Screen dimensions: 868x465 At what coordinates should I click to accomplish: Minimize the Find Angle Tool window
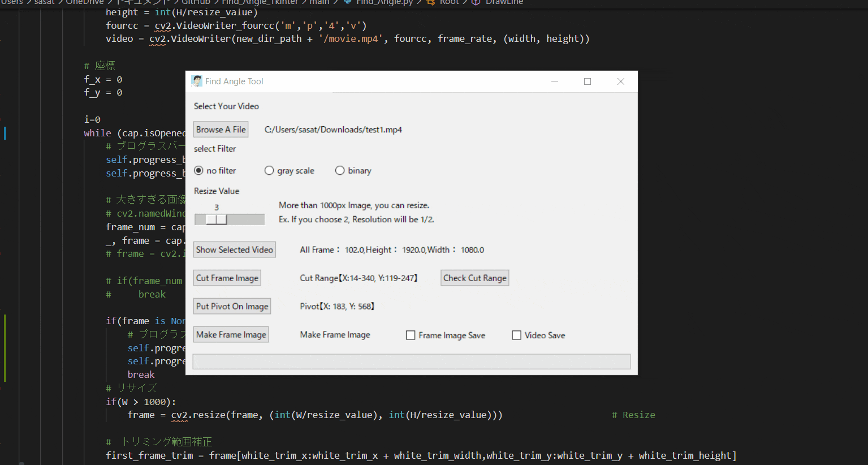point(555,81)
